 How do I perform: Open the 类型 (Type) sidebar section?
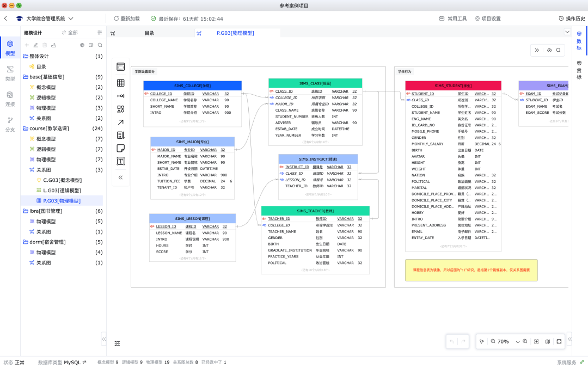[x=10, y=73]
